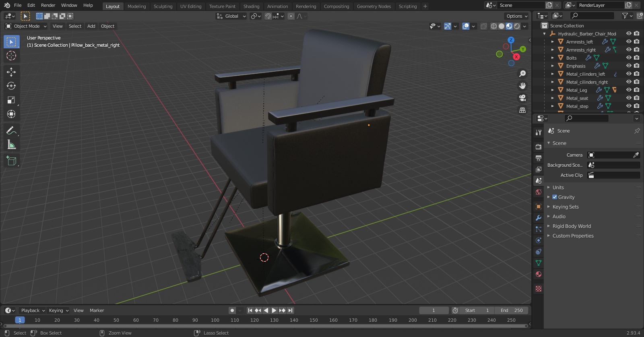Click the End frame 250 field
This screenshot has width=644, height=337.
[x=512, y=310]
